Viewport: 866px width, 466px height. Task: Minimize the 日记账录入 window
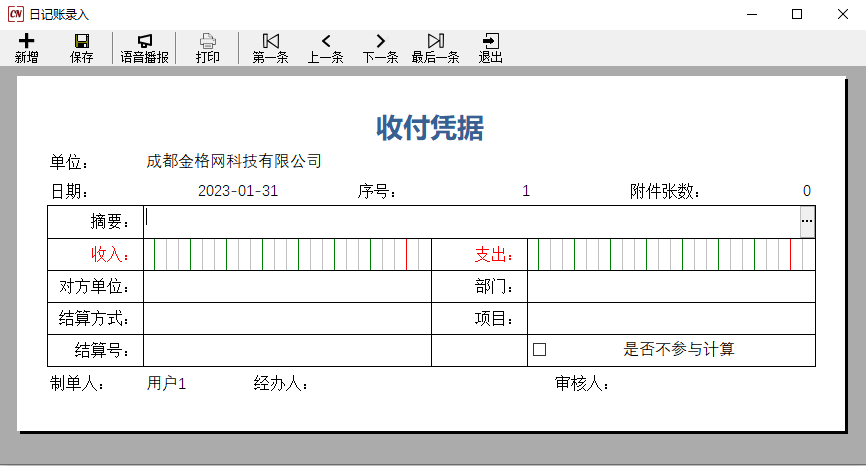(x=752, y=14)
